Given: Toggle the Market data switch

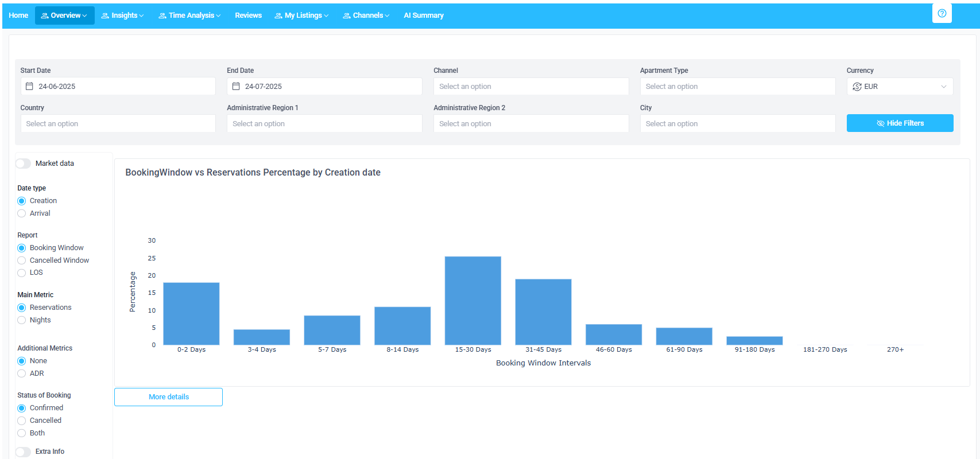Looking at the screenshot, I should (x=24, y=164).
